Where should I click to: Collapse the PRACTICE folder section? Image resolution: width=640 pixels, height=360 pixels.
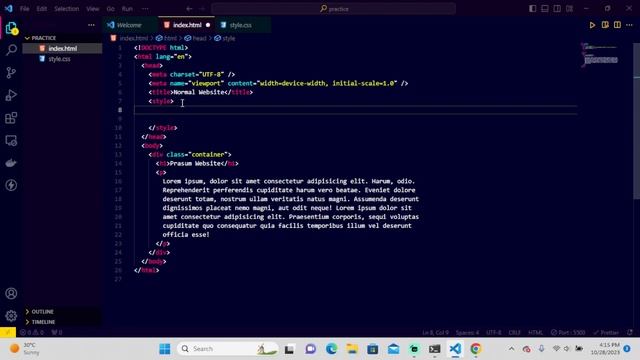(62, 38)
